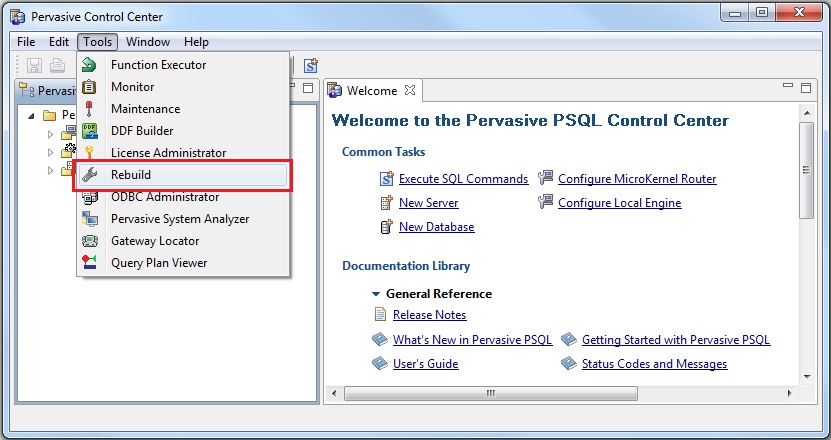Viewport: 831px width, 440px height.
Task: Click the New Database icon
Action: (x=387, y=227)
